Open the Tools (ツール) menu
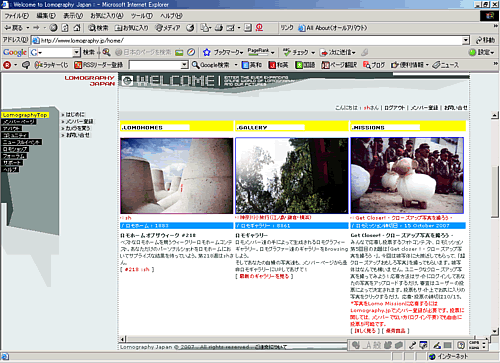The image size is (500, 363). tap(142, 16)
